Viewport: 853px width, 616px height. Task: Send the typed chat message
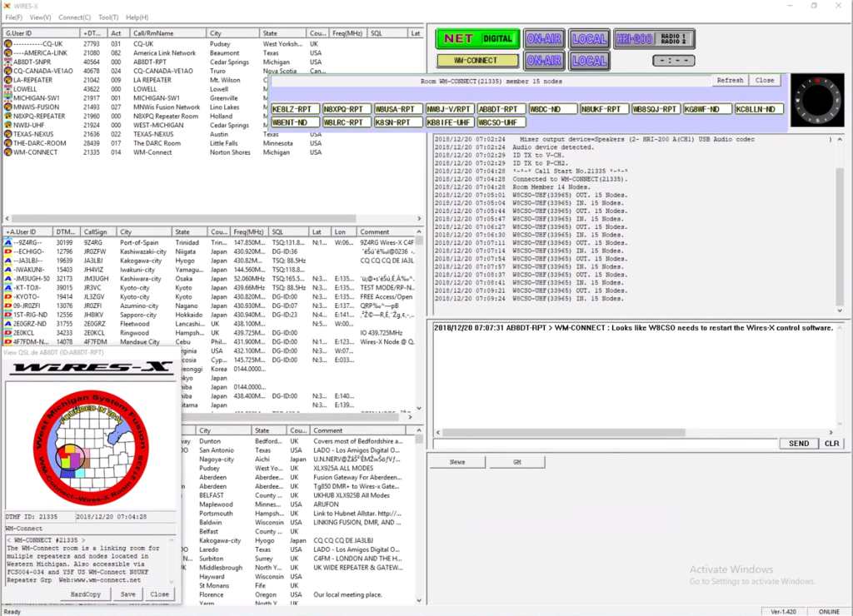(x=799, y=444)
